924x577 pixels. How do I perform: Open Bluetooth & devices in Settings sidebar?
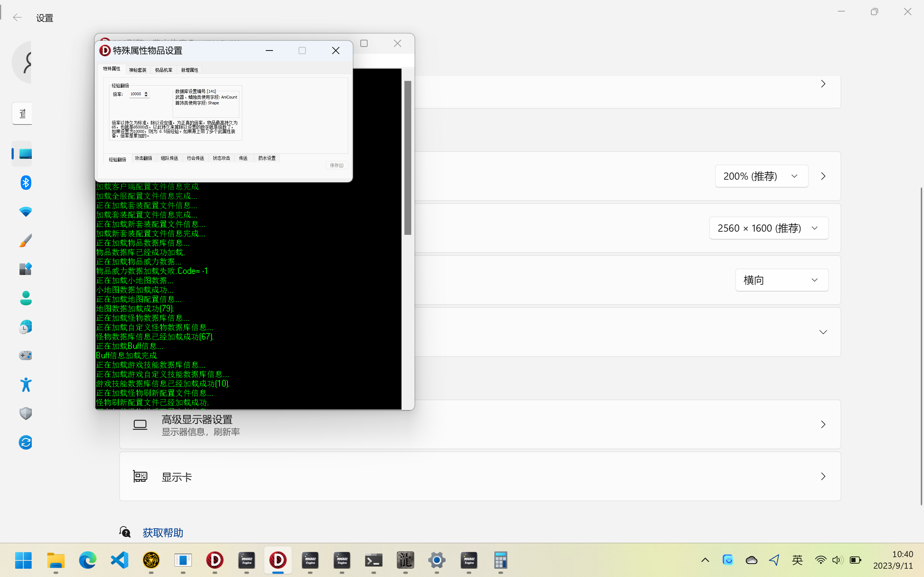tap(25, 183)
